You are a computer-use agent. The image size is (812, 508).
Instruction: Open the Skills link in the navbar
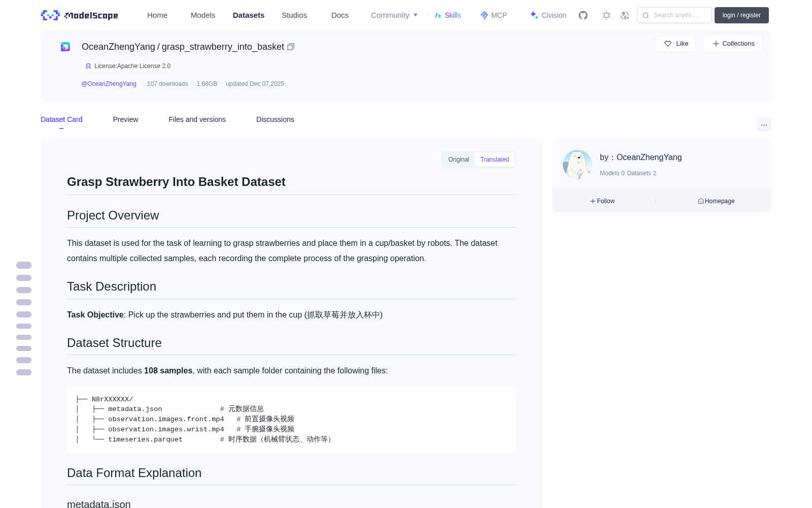[x=448, y=15]
